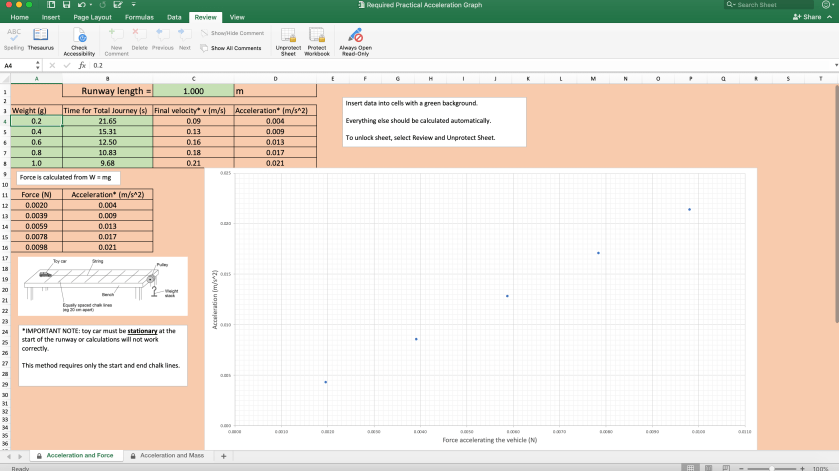
Task: Toggle Always Open Read-Only
Action: point(355,38)
